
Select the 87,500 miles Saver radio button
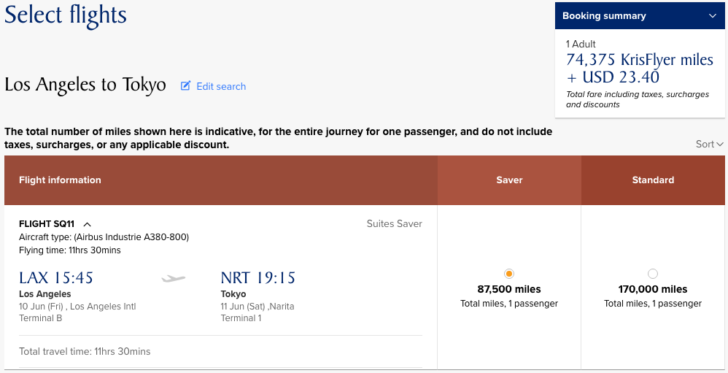pyautogui.click(x=509, y=273)
